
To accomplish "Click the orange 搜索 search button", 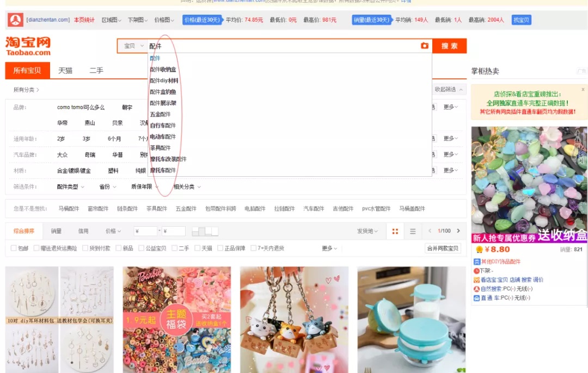I will [x=449, y=46].
